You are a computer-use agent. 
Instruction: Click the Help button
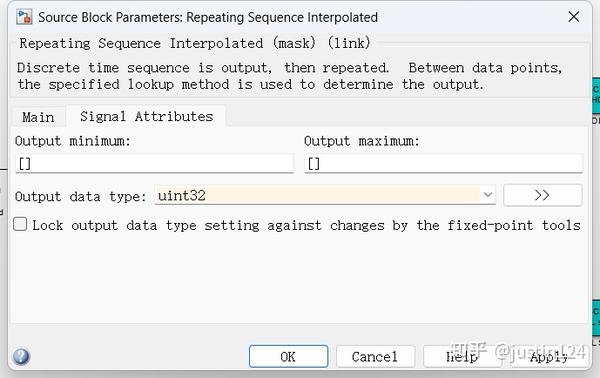coord(462,357)
